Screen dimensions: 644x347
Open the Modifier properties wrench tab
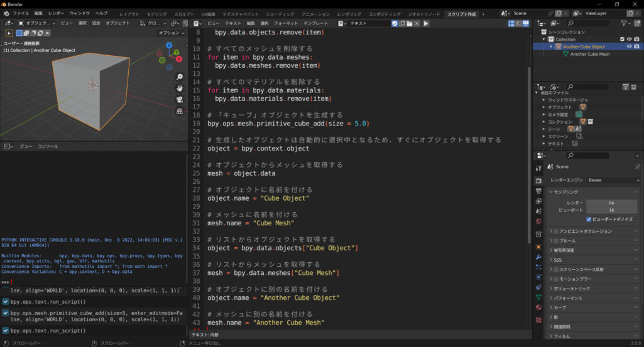[538, 257]
